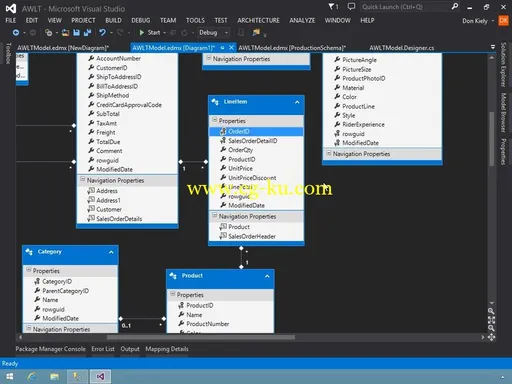Open the ARCHITECTURE menu
512x384 pixels.
tap(258, 20)
